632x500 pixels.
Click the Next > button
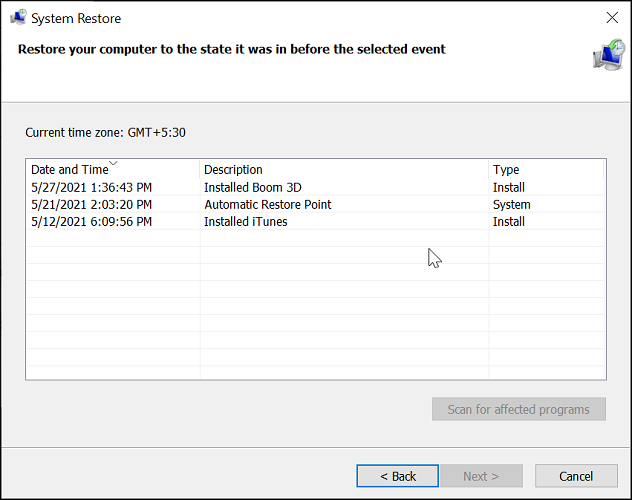click(481, 476)
